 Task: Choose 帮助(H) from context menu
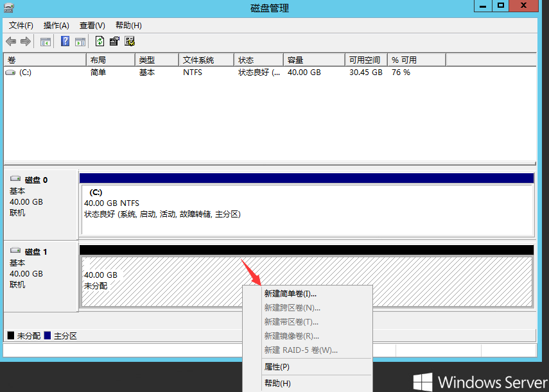pos(308,384)
